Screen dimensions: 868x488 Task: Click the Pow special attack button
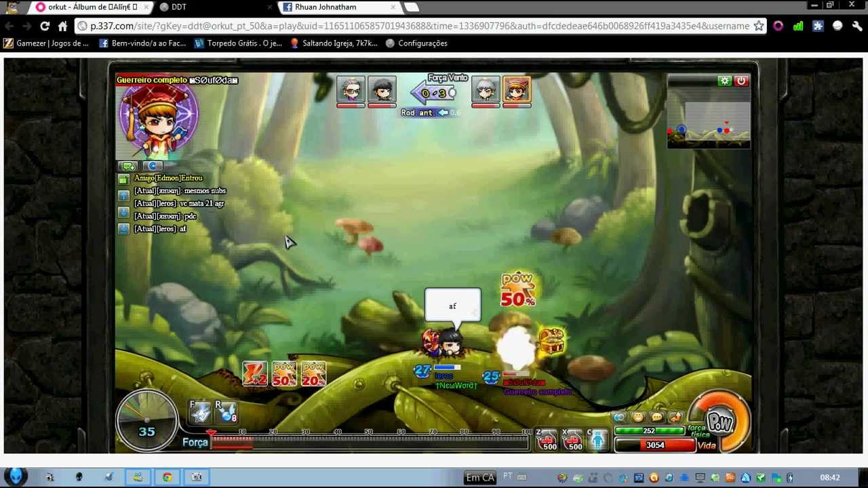click(x=720, y=422)
